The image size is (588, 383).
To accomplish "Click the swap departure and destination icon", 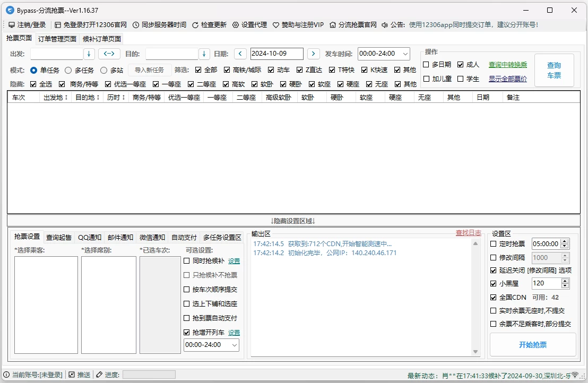I will pos(109,54).
